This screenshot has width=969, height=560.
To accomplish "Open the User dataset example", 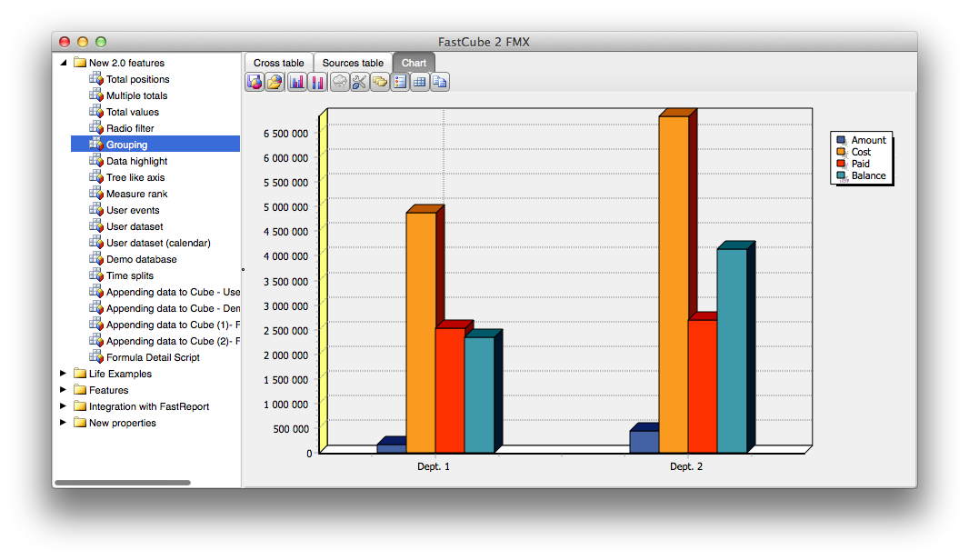I will (135, 226).
